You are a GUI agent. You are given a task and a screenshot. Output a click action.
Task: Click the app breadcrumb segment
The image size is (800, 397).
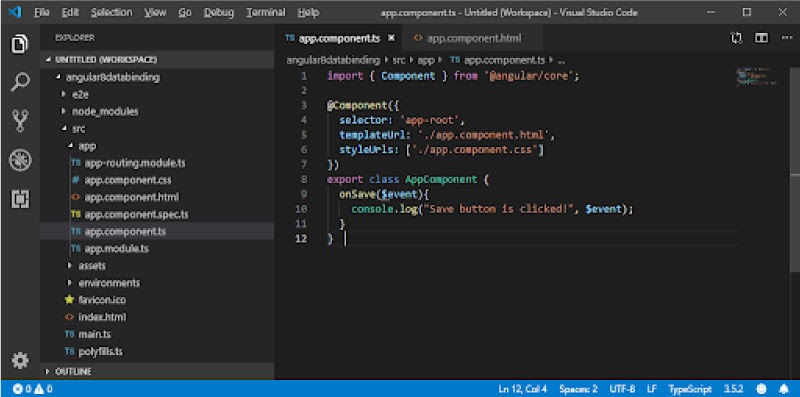[x=426, y=60]
